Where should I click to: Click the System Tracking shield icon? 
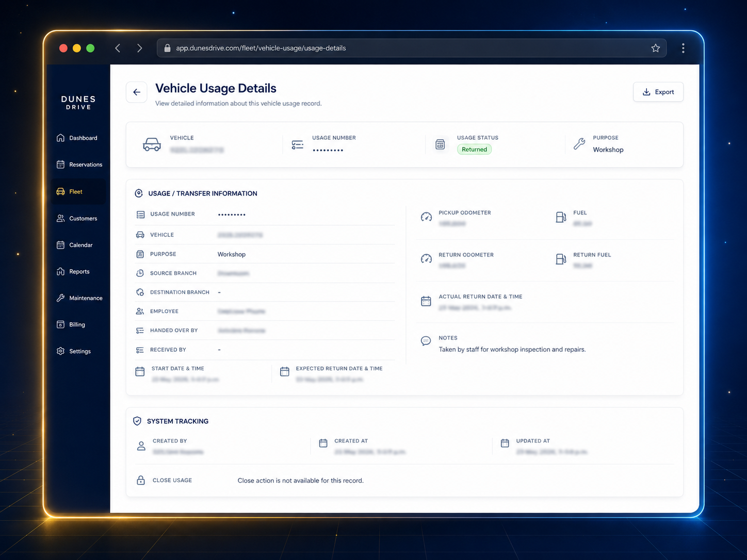(137, 421)
